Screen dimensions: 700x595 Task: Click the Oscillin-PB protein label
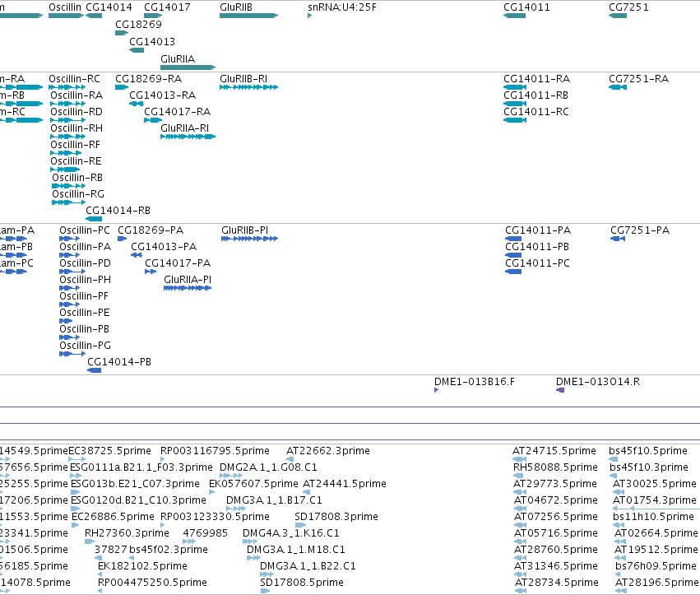coord(85,329)
